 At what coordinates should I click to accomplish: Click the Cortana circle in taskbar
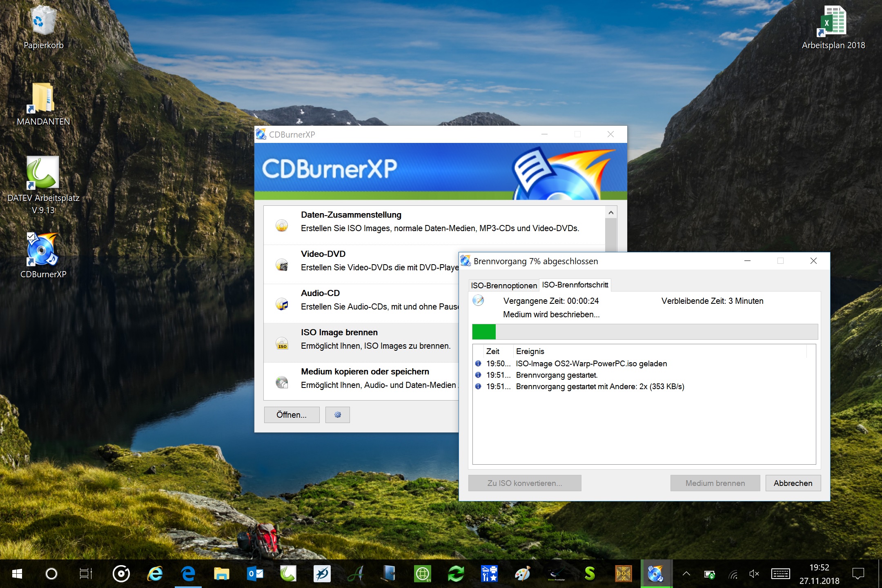pos(51,574)
